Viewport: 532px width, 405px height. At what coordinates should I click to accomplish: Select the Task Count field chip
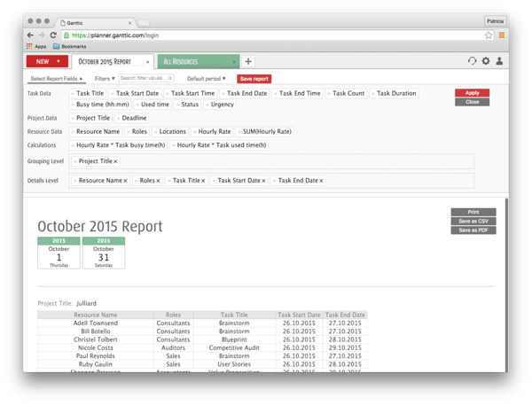pos(346,93)
